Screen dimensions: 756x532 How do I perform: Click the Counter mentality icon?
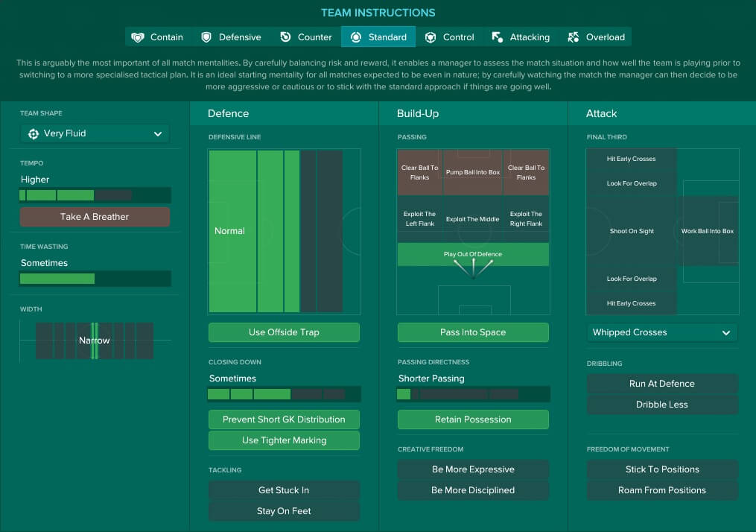coord(285,37)
